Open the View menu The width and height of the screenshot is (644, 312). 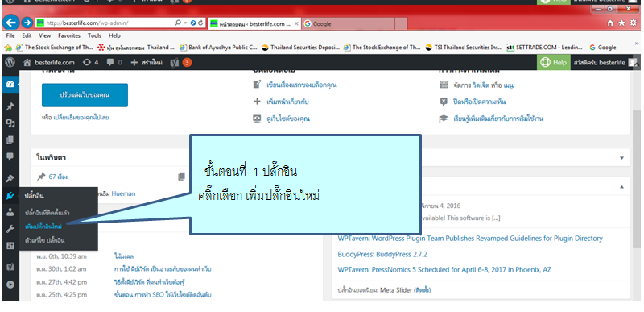point(45,35)
